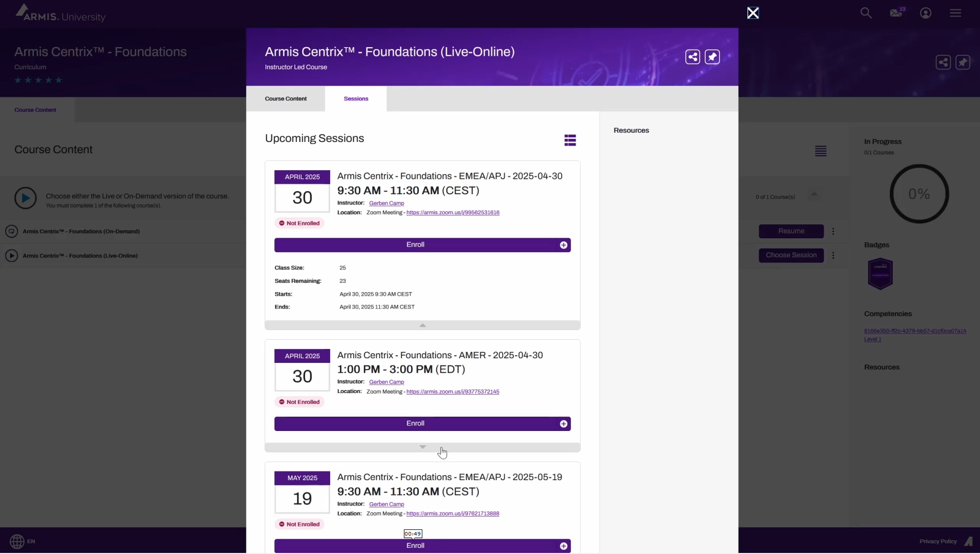The width and height of the screenshot is (980, 554).
Task: Click the background Course Content list icon
Action: 821,151
